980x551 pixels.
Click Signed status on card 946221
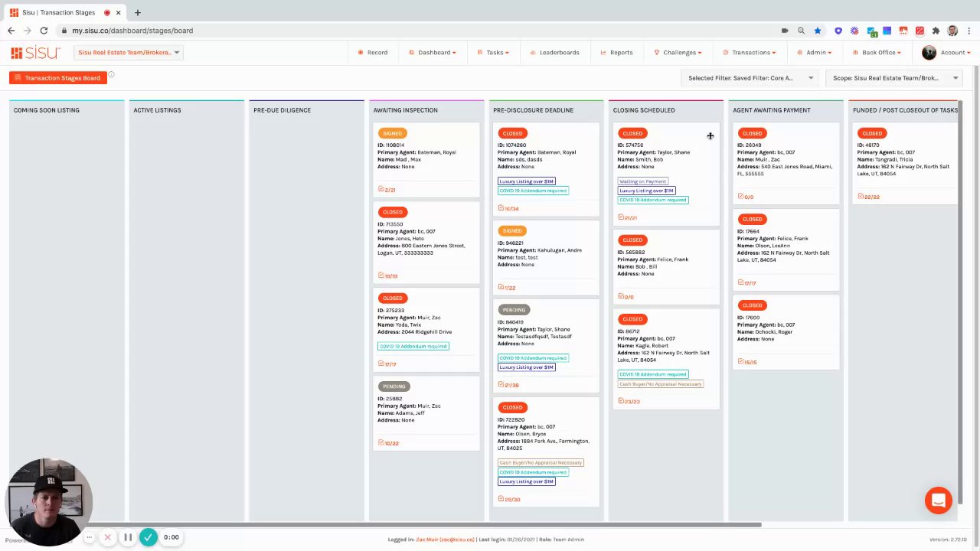click(512, 230)
